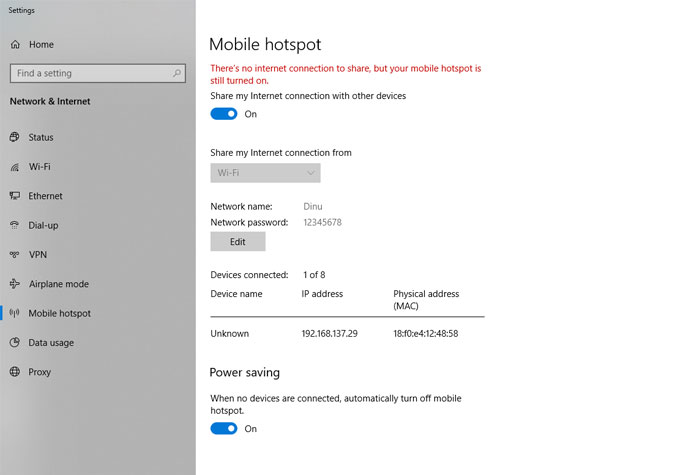Click the Unknown device name entry
Image resolution: width=677 pixels, height=475 pixels.
click(230, 333)
